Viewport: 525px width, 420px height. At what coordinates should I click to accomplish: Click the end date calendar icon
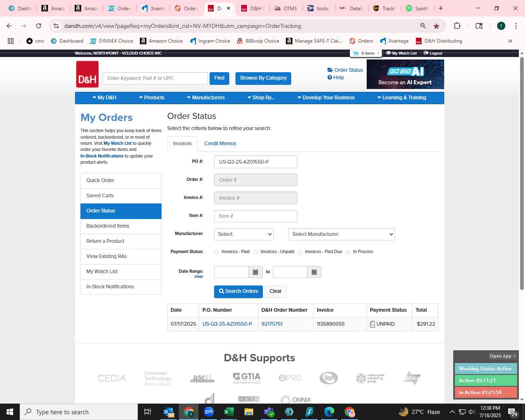click(x=314, y=272)
